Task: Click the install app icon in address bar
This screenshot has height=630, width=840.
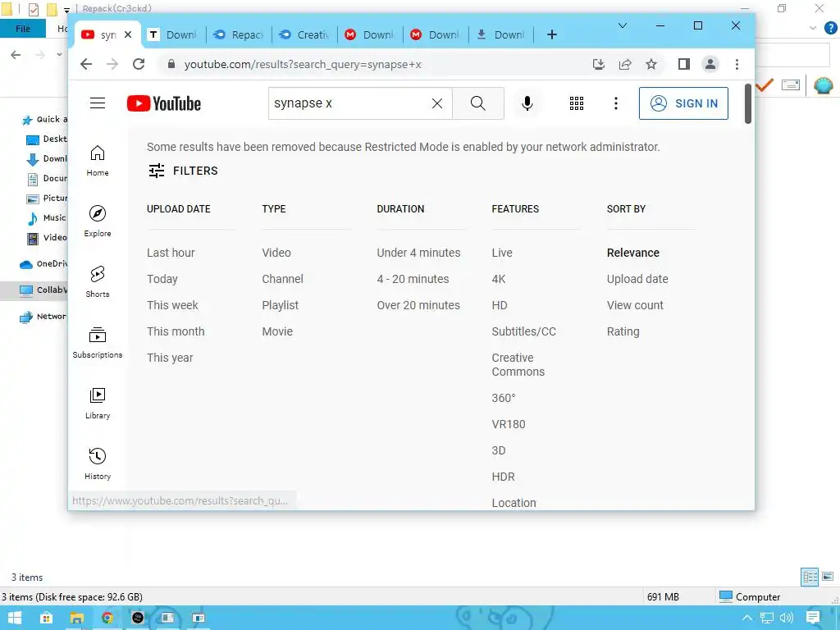Action: click(599, 64)
